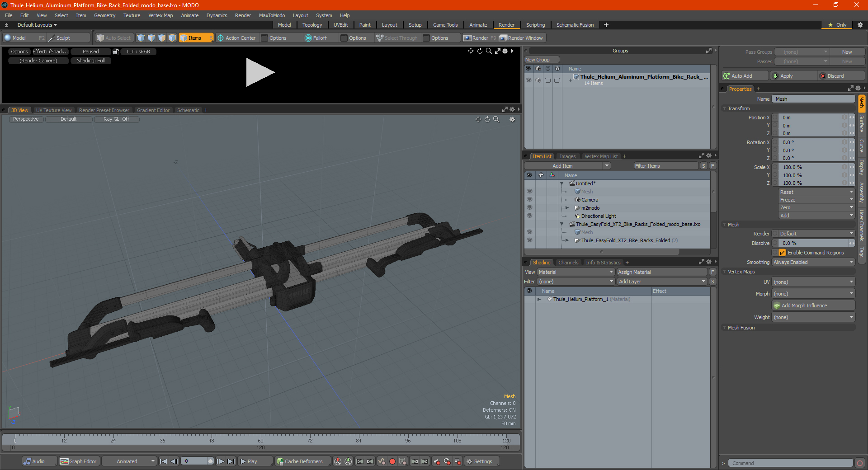Expand Thule_Helium_Platform_1 material
868x470 pixels.
coord(539,299)
